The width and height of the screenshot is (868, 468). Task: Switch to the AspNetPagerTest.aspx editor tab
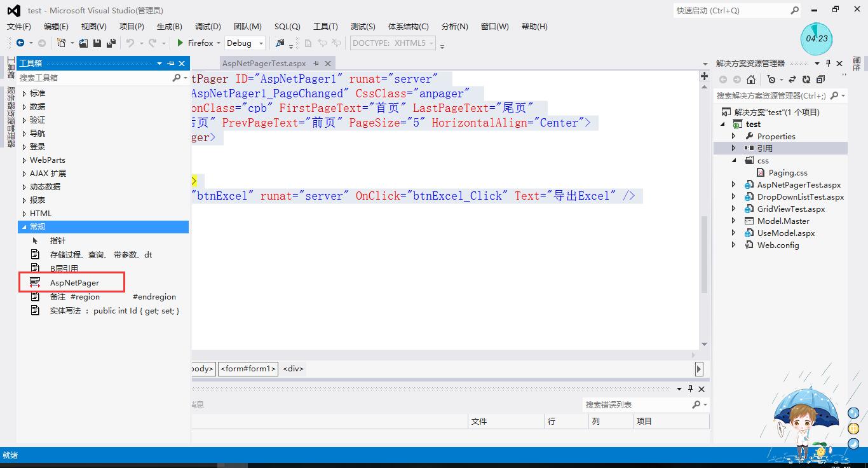264,64
